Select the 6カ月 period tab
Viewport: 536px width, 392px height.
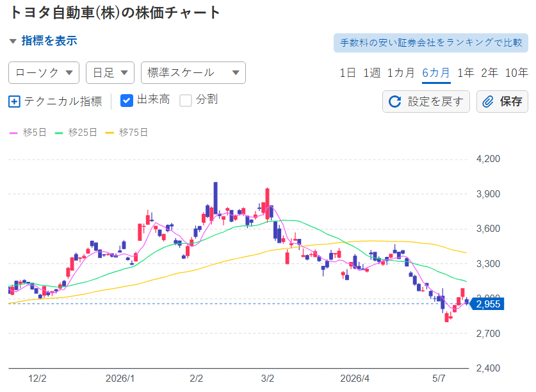(x=436, y=72)
